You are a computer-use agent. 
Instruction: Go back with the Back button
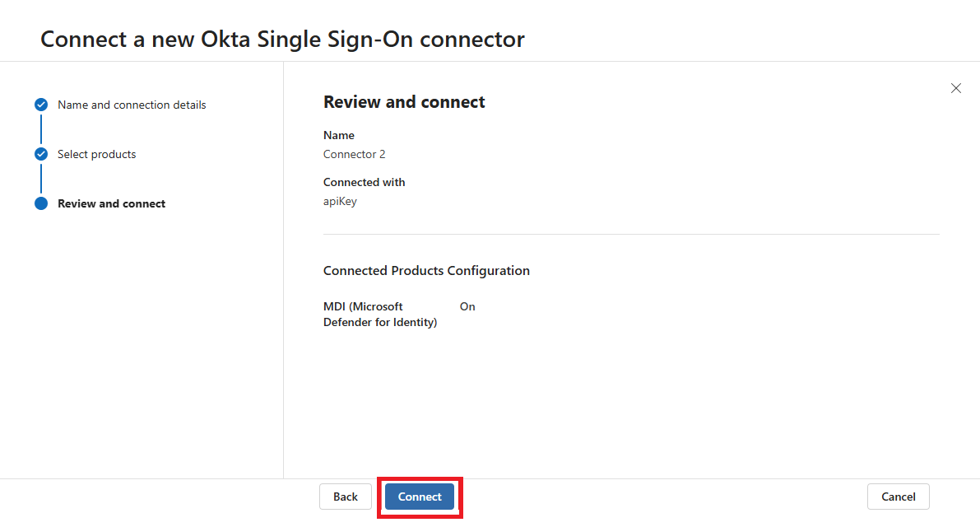[x=346, y=497]
